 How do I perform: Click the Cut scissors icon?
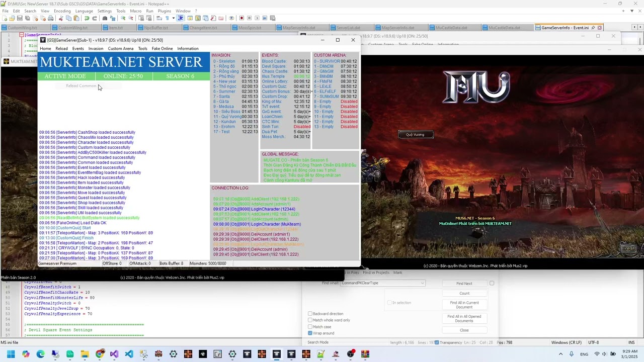pyautogui.click(x=61, y=18)
